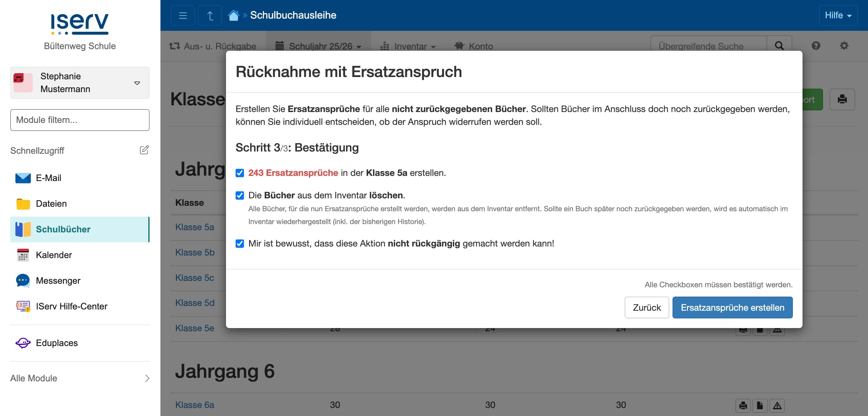Uncheck 243 Ersatzansprüche in Klasse 5a erstellen
868x416 pixels.
239,173
